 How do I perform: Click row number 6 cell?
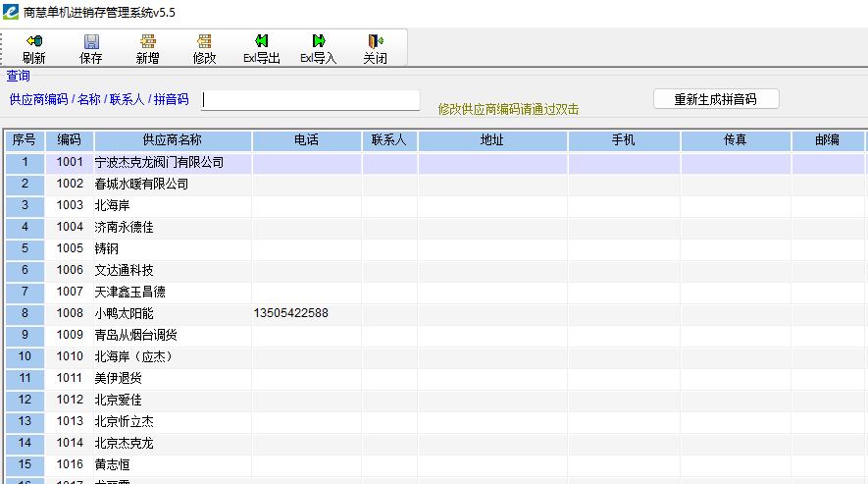coord(25,271)
